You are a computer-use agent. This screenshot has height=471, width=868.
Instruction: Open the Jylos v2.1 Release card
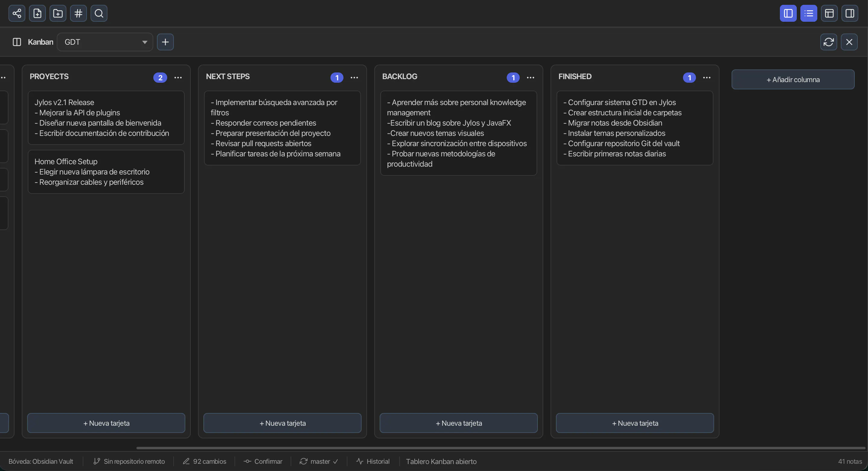point(106,118)
